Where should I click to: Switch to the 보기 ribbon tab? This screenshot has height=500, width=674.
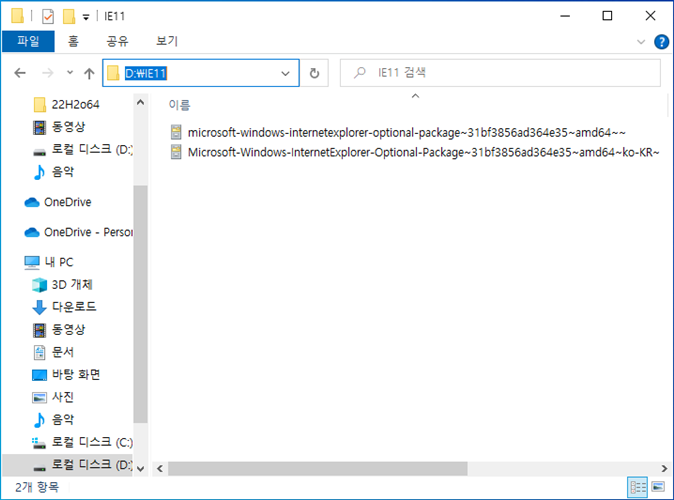tap(167, 41)
